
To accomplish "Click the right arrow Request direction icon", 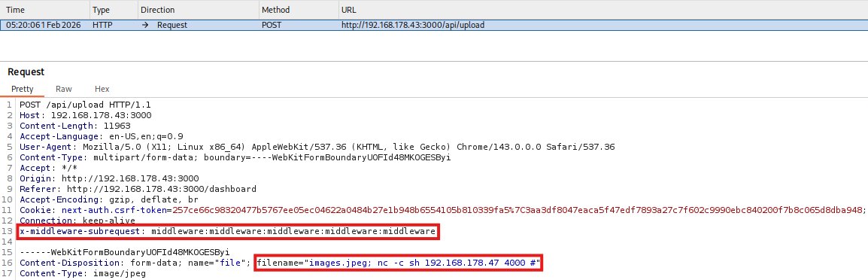I will 145,25.
